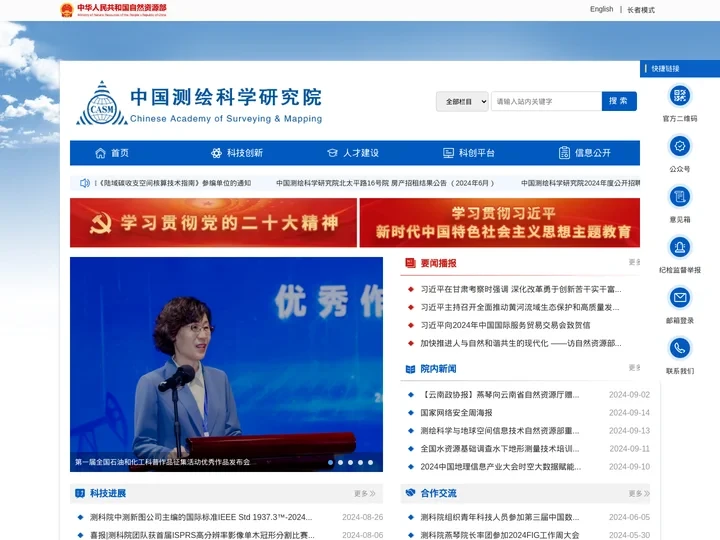
Task: Open article 【云南政协报】燕琴向云南省自然资源厅
Action: 500,395
